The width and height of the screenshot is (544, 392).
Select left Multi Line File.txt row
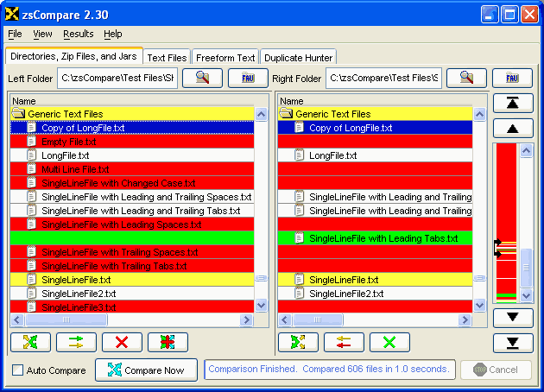pos(132,169)
